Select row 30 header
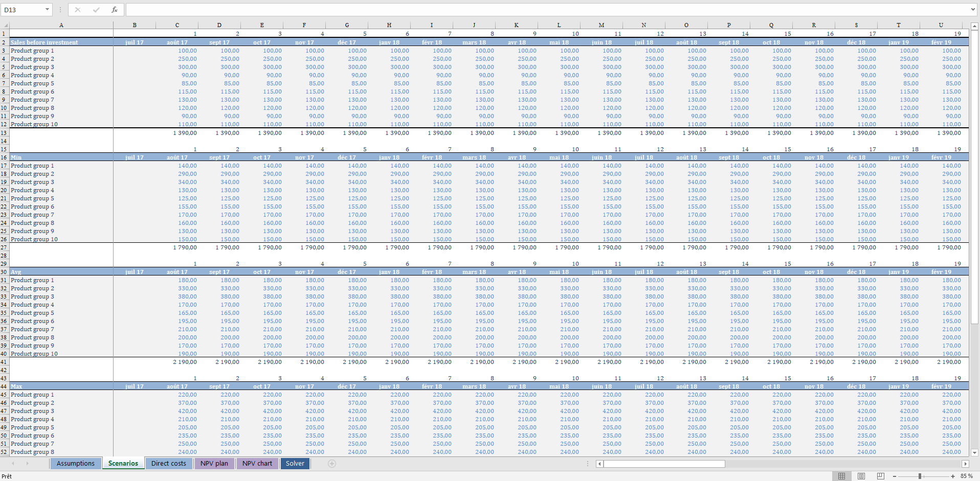The height and width of the screenshot is (481, 980). coord(4,272)
